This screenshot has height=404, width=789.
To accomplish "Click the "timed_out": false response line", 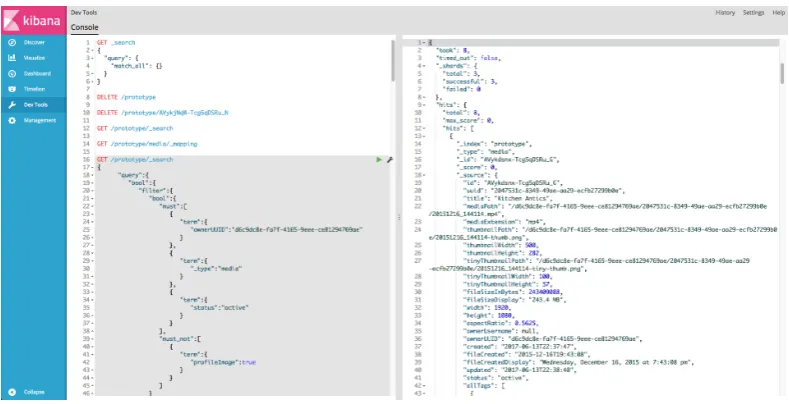I will pos(468,58).
